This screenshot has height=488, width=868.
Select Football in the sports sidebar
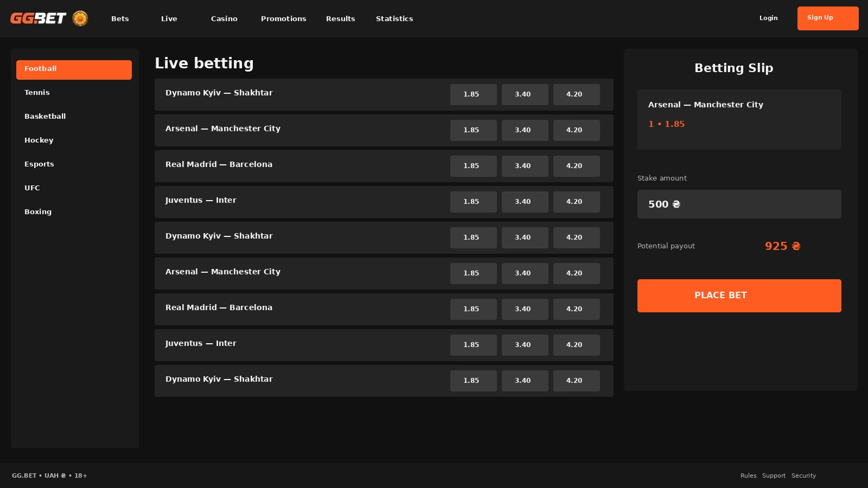74,70
